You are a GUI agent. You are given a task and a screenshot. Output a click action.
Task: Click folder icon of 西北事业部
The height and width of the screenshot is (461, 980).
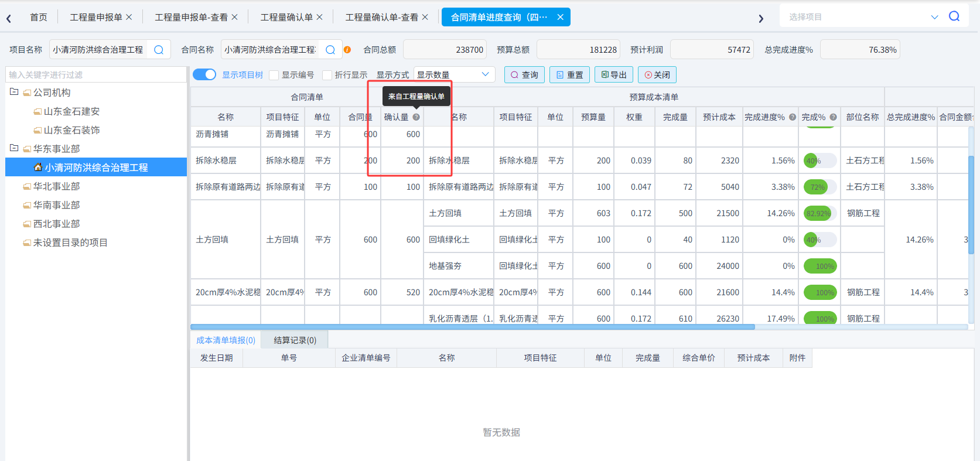(x=27, y=224)
